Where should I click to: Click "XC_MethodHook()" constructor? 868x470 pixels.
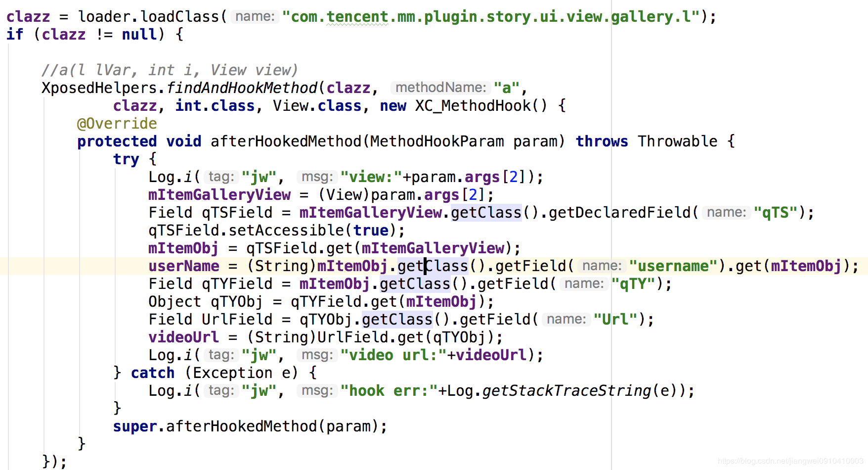tap(481, 105)
